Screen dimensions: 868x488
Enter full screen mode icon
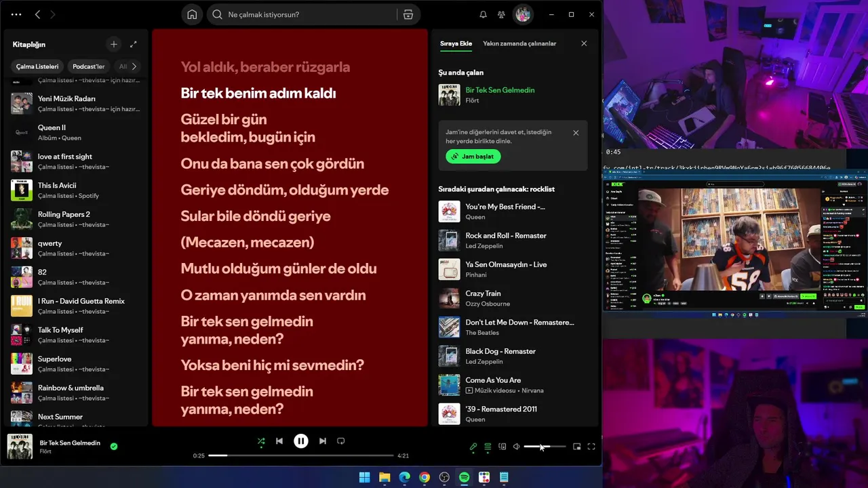click(x=591, y=447)
